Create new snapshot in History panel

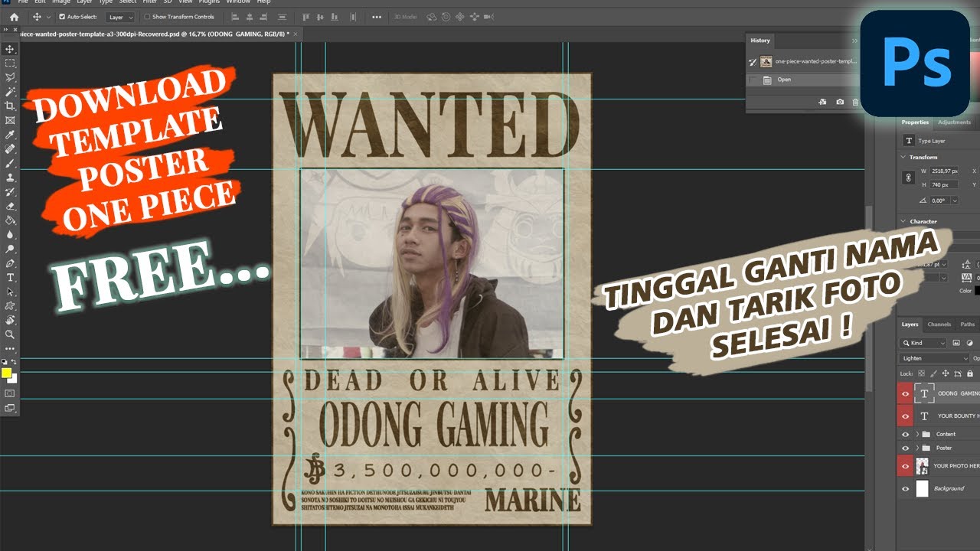(840, 101)
